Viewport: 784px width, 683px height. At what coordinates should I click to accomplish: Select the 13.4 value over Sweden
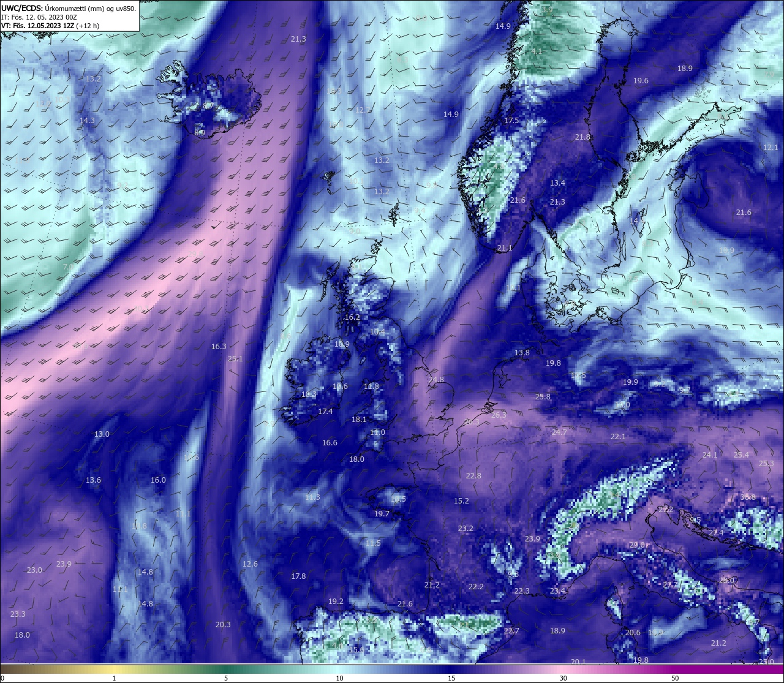click(x=557, y=183)
